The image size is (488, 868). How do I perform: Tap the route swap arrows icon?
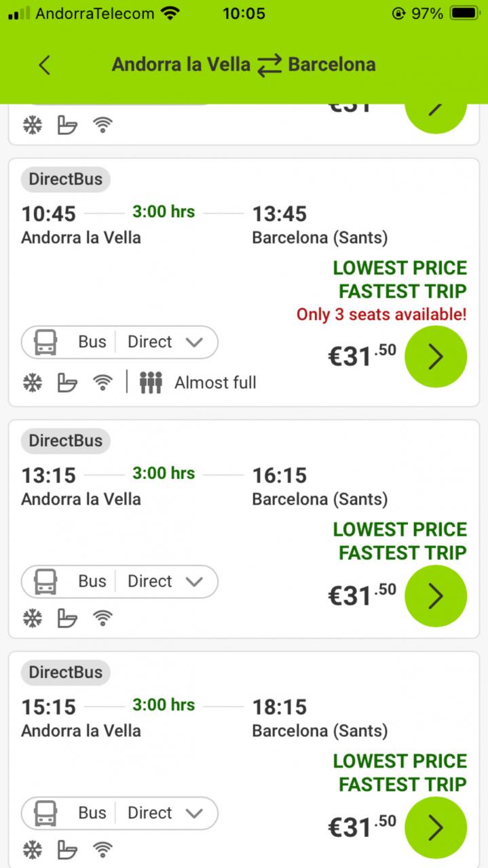(x=269, y=65)
